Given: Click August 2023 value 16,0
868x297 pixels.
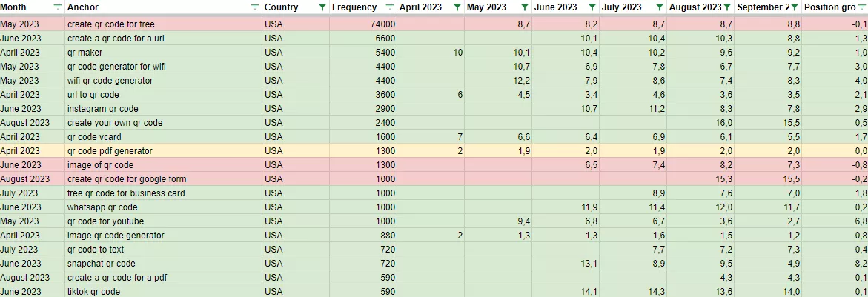Looking at the screenshot, I should (x=700, y=123).
